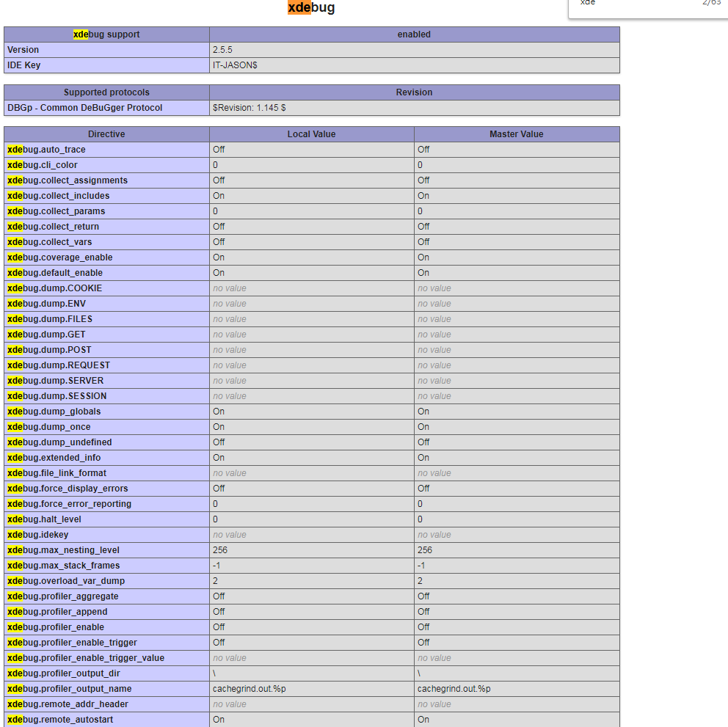Click the enabled header cell
728x727 pixels.
coord(414,34)
